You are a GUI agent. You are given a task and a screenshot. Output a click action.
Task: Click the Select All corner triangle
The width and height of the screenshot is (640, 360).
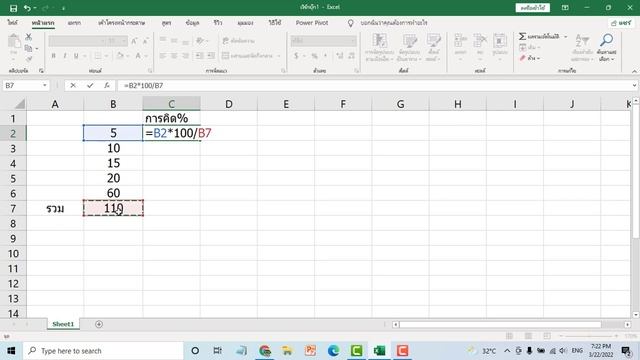[x=20, y=104]
